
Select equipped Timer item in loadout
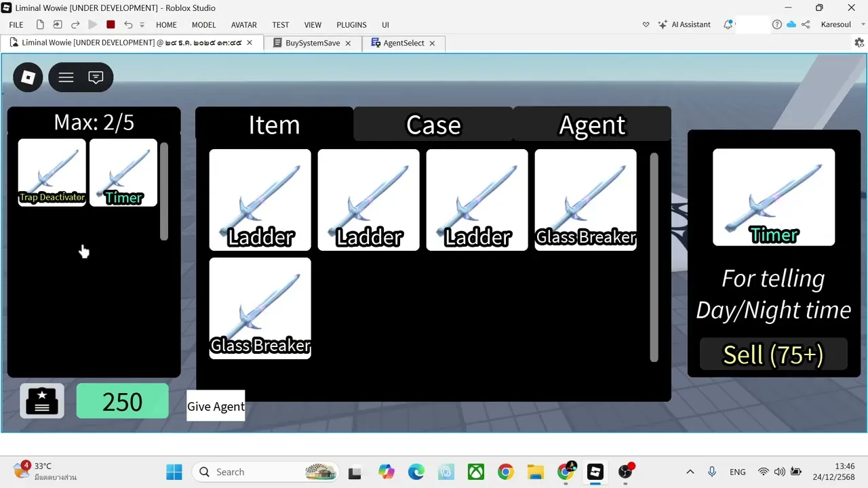[123, 172]
